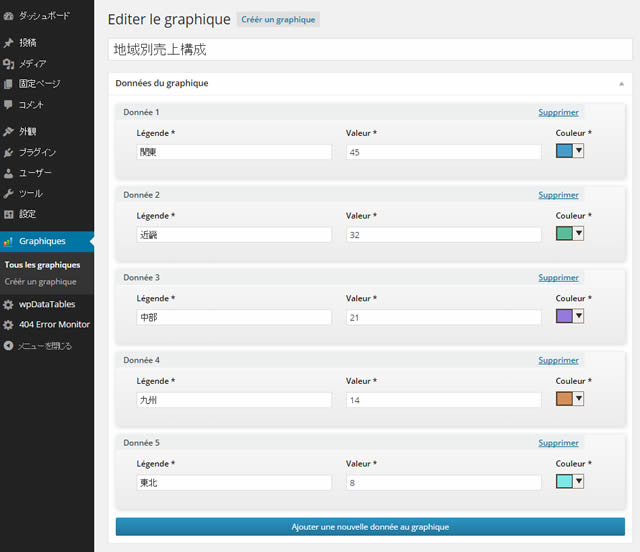
Task: Open the Donnée 4 color dropdown arrow
Action: coord(578,398)
